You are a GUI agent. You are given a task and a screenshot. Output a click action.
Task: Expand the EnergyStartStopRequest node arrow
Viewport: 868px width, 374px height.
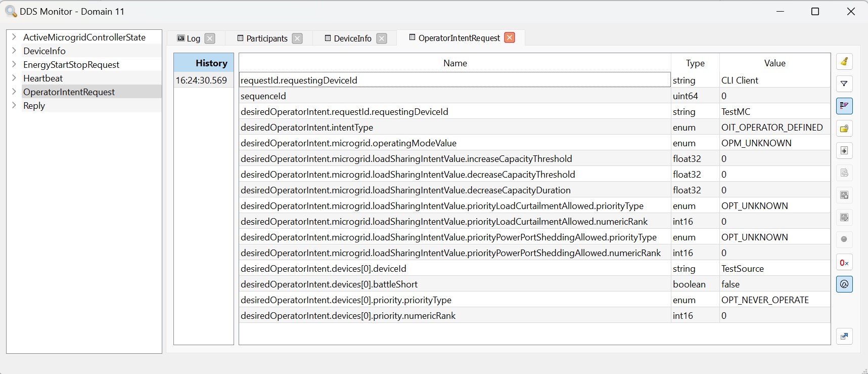(14, 64)
